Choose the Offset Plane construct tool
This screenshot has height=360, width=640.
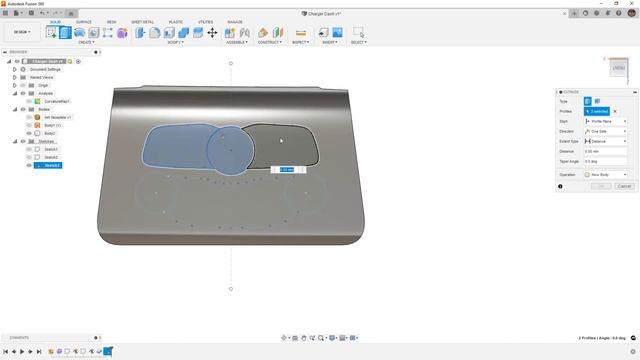(263, 32)
